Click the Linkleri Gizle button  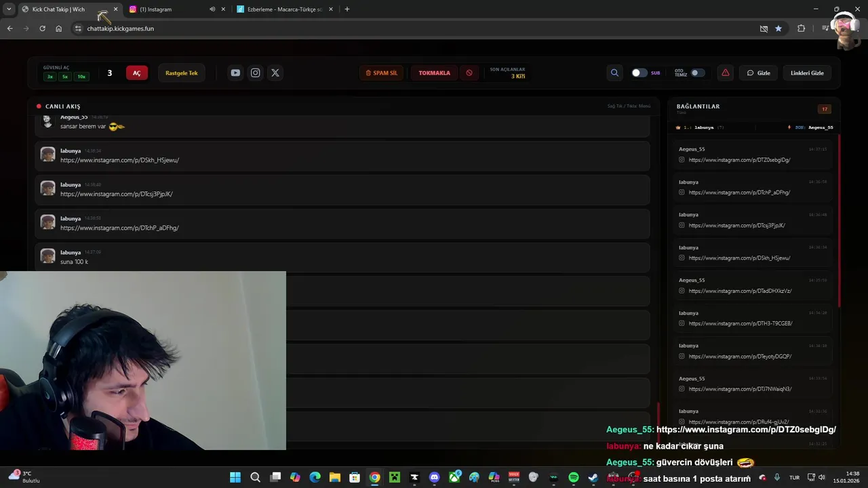pyautogui.click(x=807, y=73)
